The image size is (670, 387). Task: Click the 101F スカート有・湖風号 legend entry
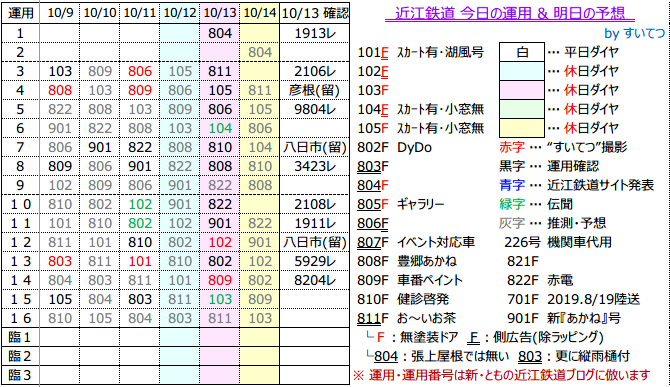[x=420, y=52]
